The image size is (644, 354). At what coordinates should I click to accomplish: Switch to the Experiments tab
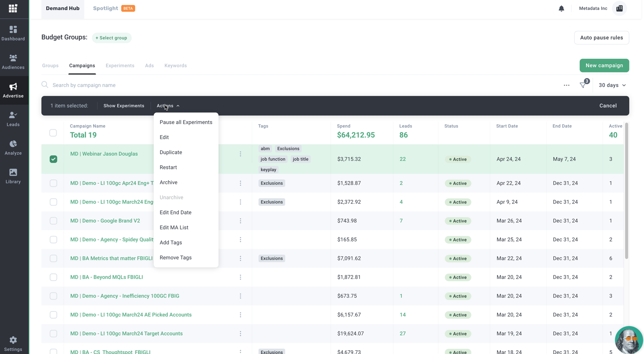point(120,65)
